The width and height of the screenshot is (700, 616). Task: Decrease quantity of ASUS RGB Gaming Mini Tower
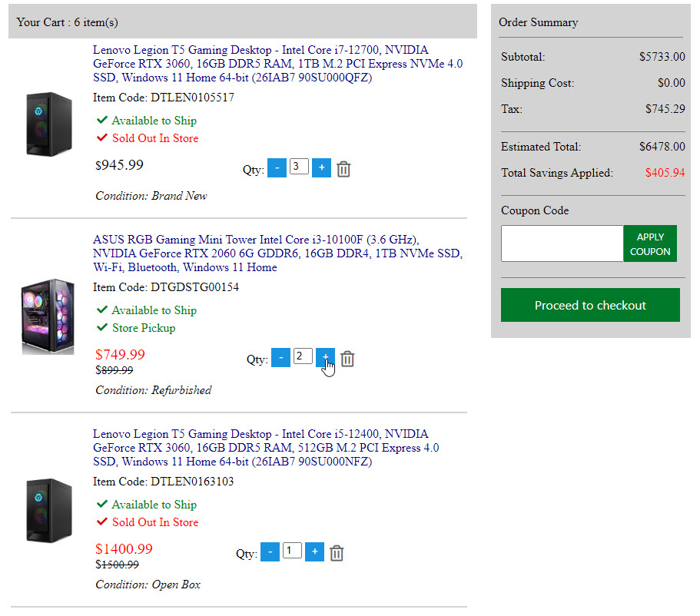280,358
